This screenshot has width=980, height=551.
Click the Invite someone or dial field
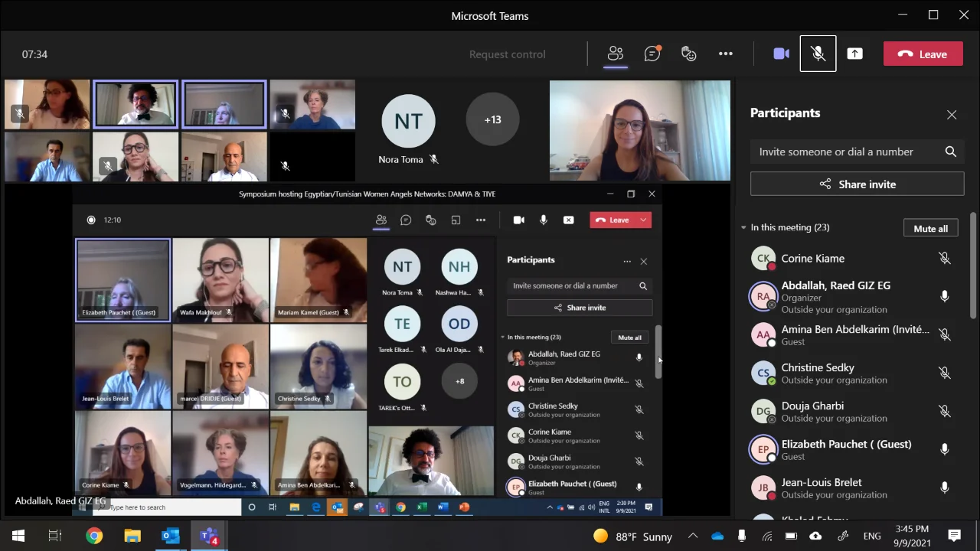coord(846,152)
